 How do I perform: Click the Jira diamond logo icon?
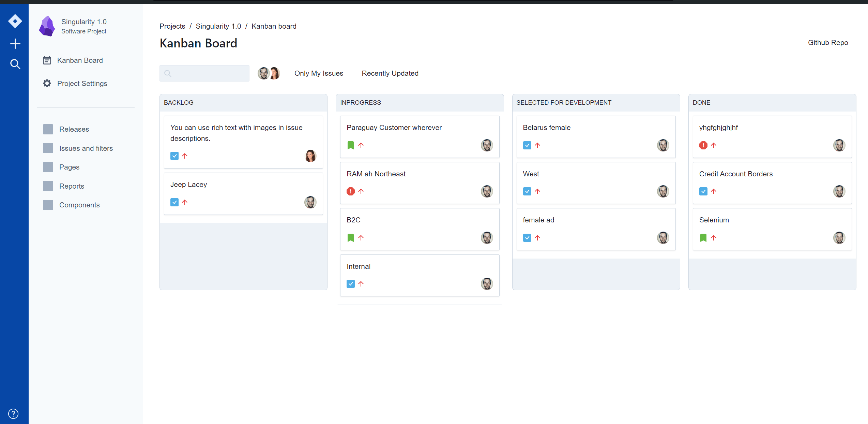tap(15, 21)
